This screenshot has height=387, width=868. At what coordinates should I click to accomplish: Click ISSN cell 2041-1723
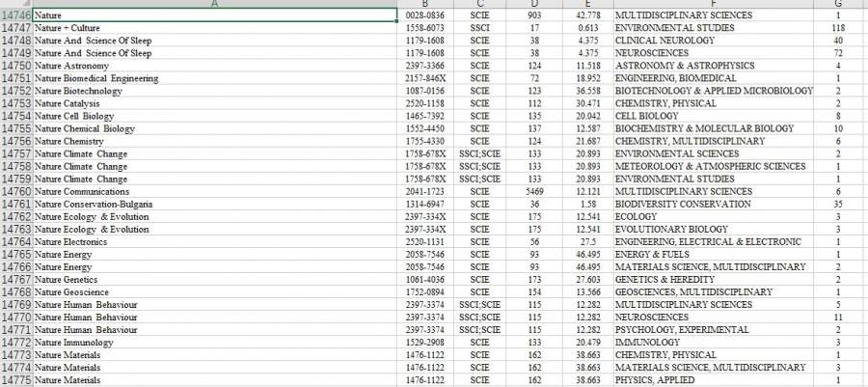[x=425, y=191]
